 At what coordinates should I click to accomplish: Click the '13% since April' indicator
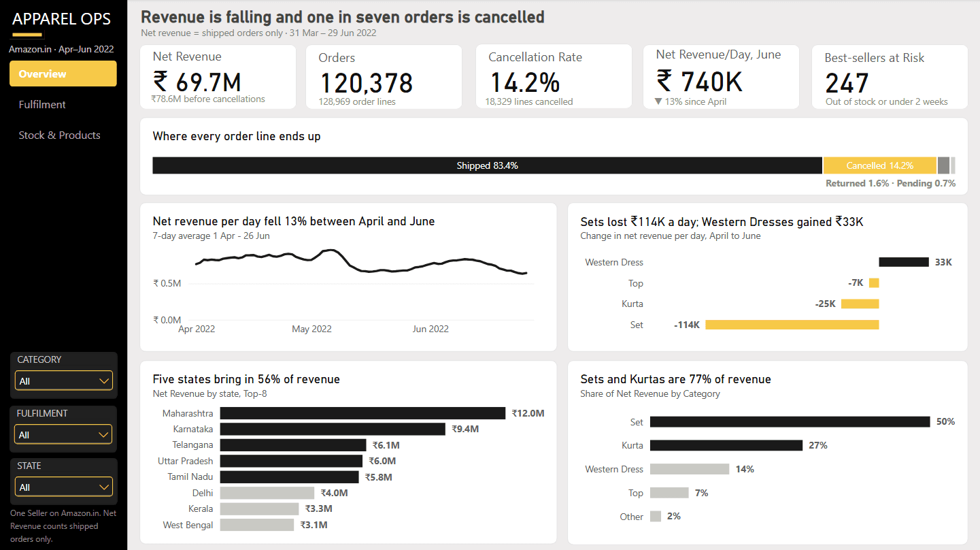click(x=691, y=101)
